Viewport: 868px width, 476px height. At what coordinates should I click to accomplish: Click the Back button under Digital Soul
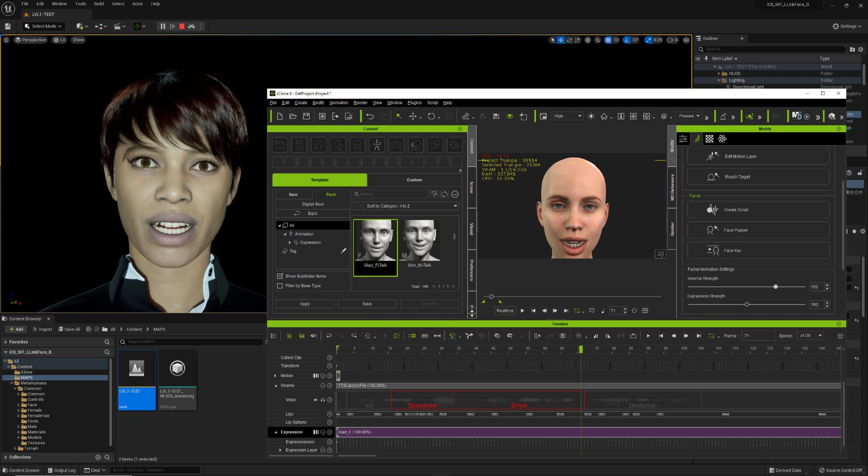(x=312, y=214)
